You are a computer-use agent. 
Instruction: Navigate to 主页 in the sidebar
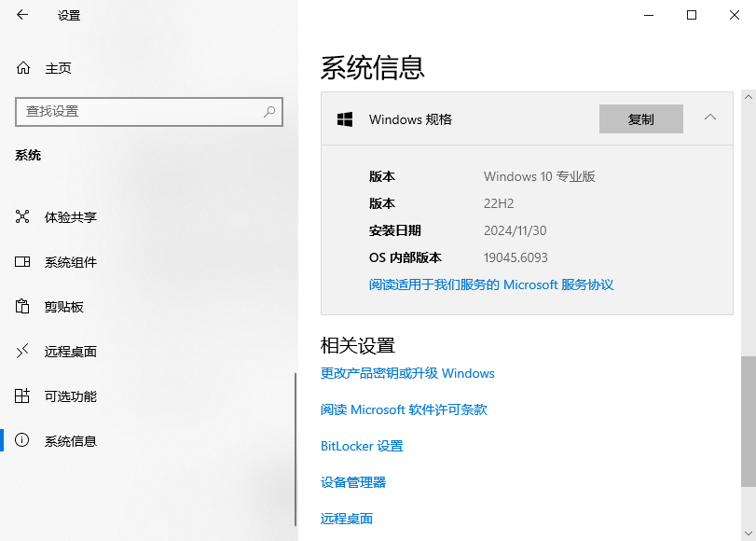(x=61, y=67)
